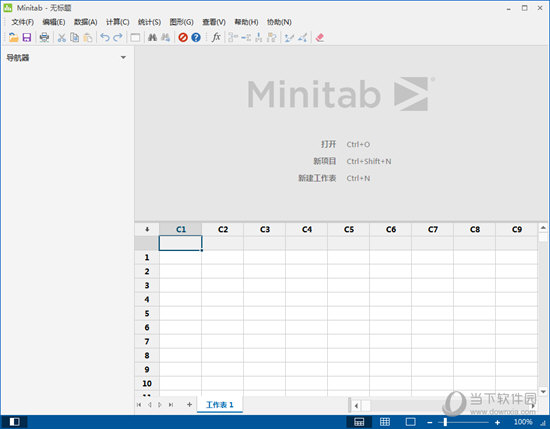550x429 pixels.
Task: Click the Find and Replace binoculars icon
Action: pyautogui.click(x=166, y=37)
